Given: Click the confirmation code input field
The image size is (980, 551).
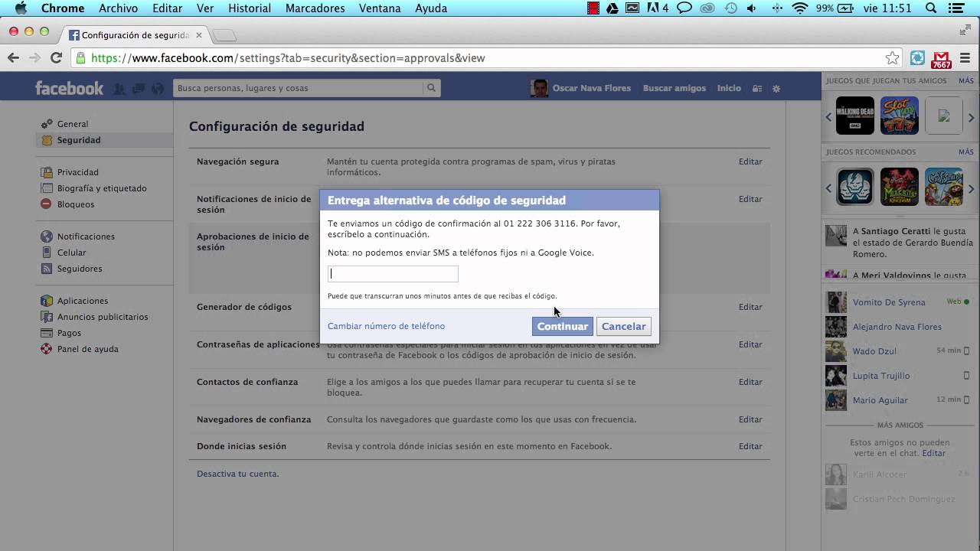Looking at the screenshot, I should [393, 274].
